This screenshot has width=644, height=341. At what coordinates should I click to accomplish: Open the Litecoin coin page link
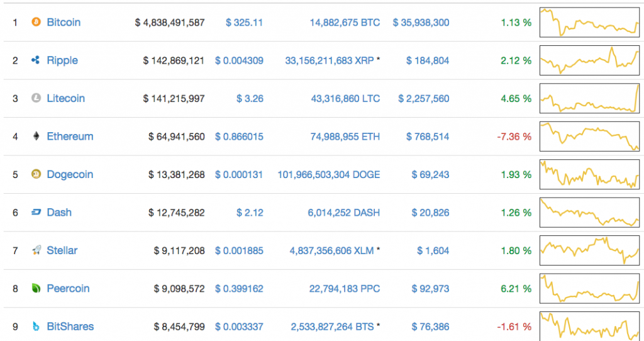coord(65,98)
